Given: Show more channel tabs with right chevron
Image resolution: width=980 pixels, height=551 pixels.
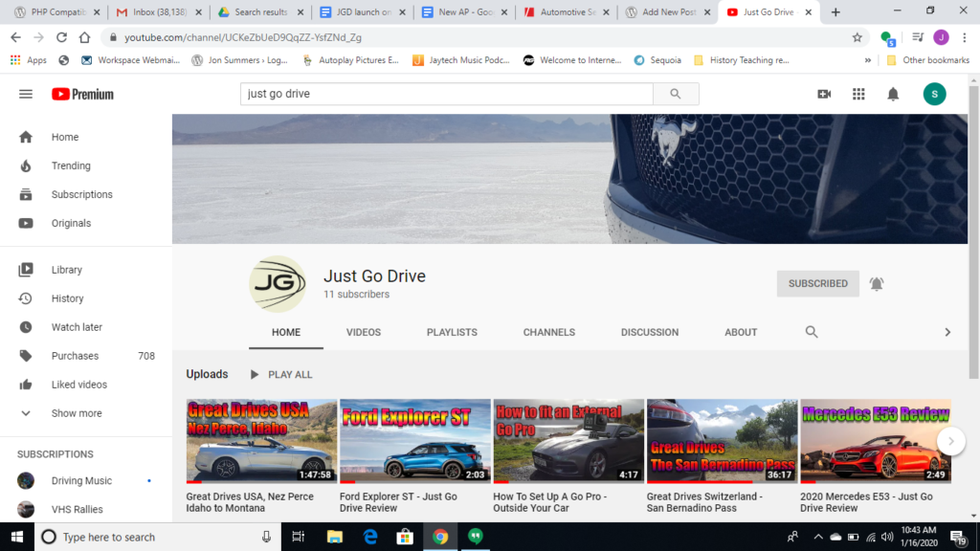Looking at the screenshot, I should [x=947, y=332].
